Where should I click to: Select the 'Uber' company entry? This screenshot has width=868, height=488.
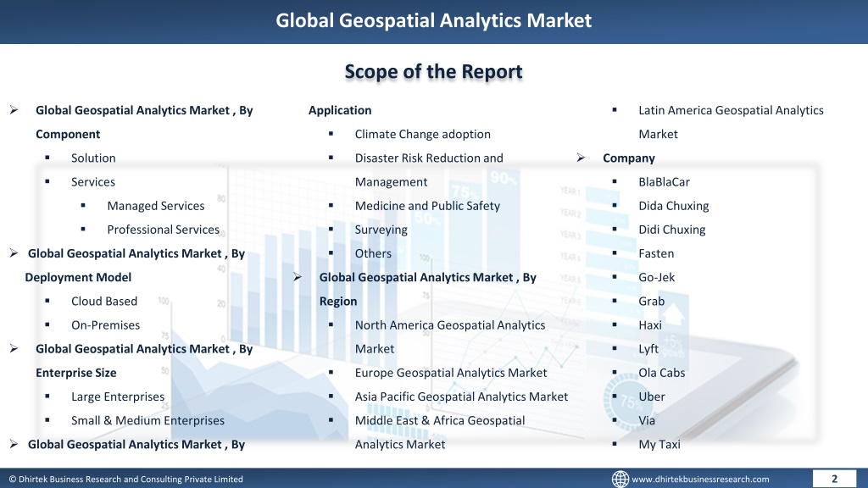(x=652, y=396)
